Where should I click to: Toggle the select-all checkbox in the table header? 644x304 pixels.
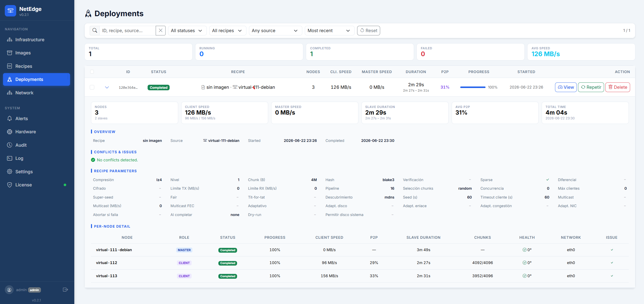coord(92,72)
